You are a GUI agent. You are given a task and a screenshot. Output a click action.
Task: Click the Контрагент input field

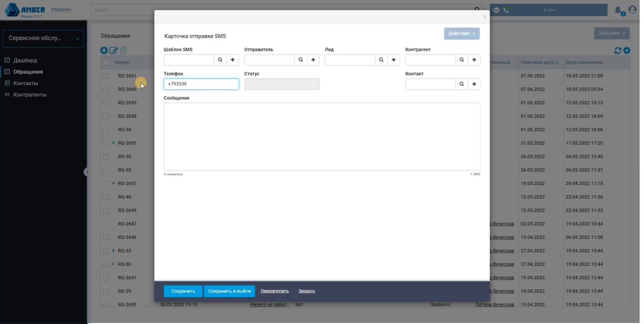click(431, 60)
